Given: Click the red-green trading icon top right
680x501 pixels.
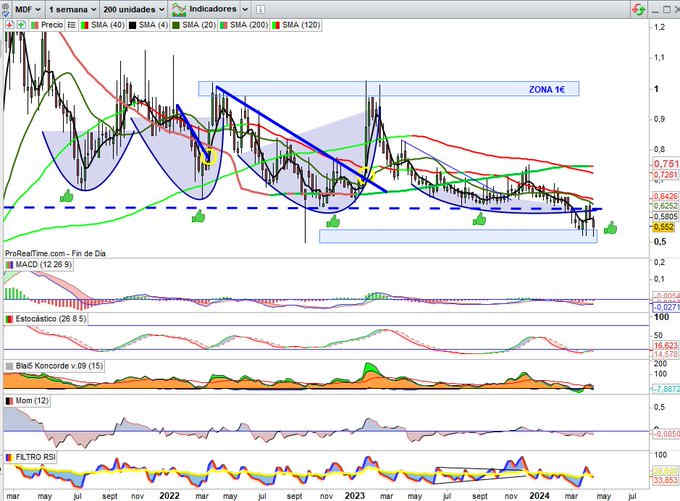Looking at the screenshot, I should (x=638, y=9).
